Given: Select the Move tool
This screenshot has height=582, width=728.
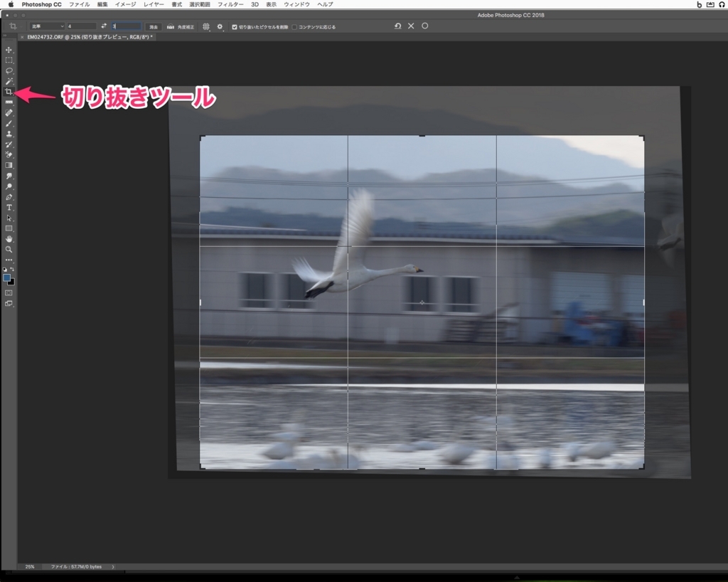Looking at the screenshot, I should (x=9, y=50).
